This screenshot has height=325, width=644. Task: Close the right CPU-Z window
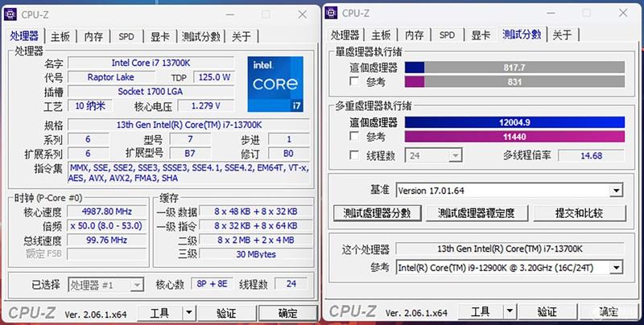pyautogui.click(x=623, y=13)
